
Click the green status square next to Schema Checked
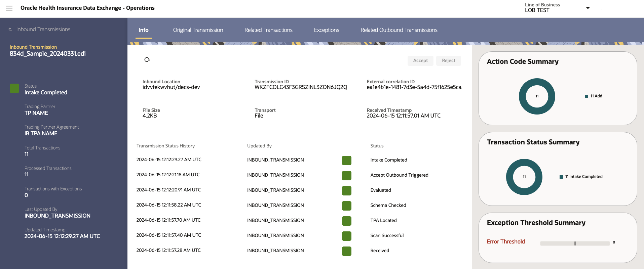347,206
